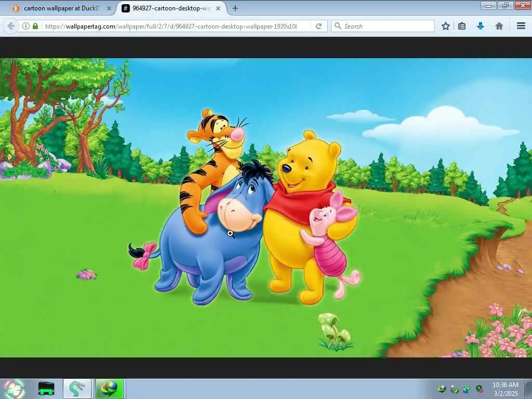Open the clock showing 10:36 AM
The image size is (532, 399).
pos(506,389)
